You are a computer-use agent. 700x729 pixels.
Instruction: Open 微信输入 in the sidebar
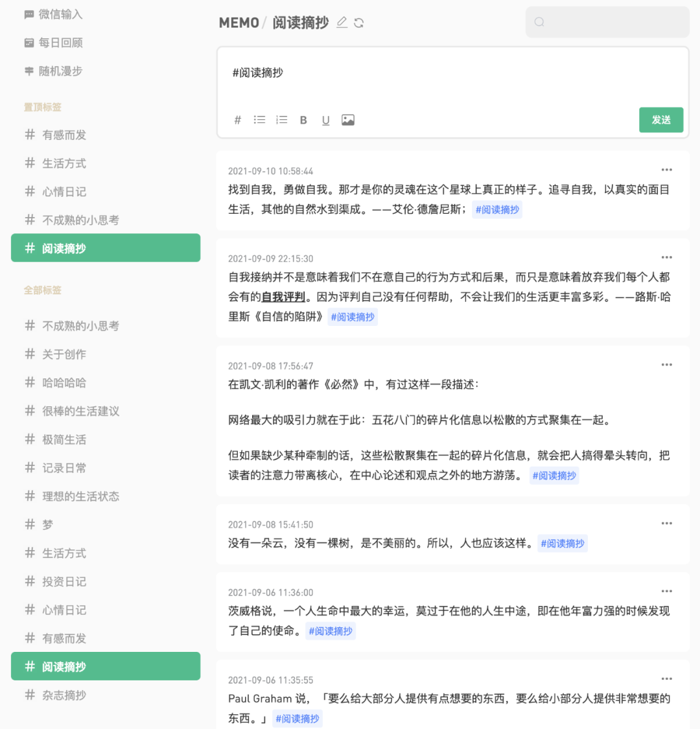point(53,14)
